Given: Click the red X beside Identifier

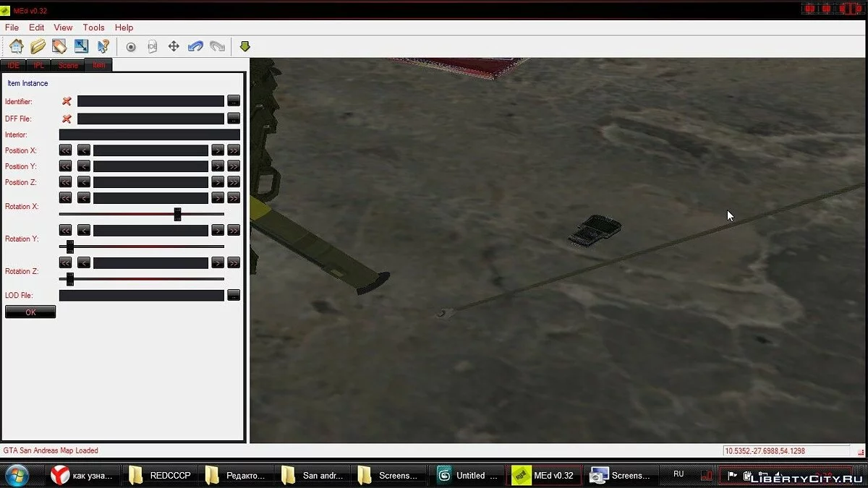Looking at the screenshot, I should pyautogui.click(x=67, y=101).
